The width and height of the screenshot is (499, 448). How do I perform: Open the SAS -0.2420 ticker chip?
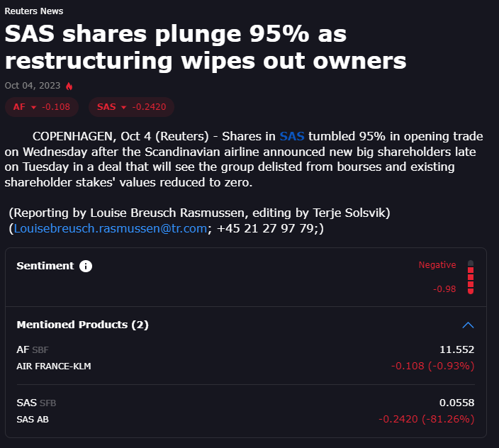click(x=131, y=107)
